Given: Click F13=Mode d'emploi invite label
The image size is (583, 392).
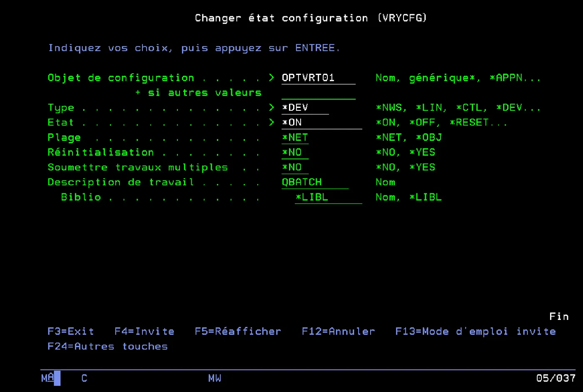Looking at the screenshot, I should point(476,332).
